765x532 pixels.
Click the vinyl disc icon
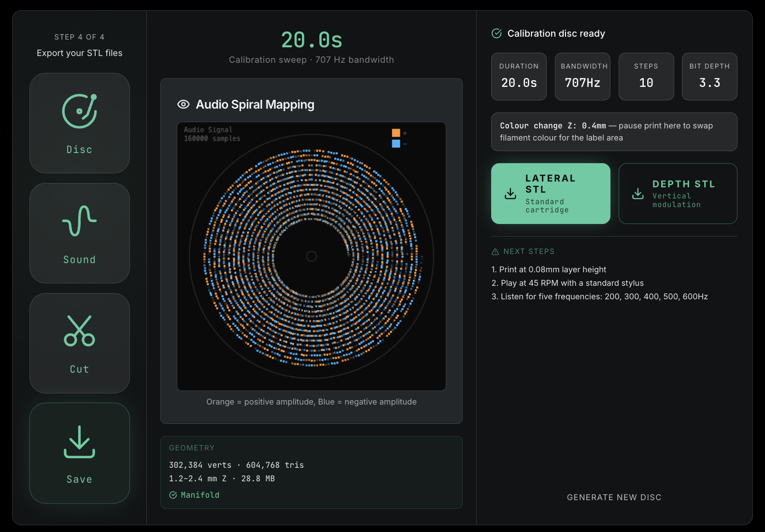click(x=80, y=111)
